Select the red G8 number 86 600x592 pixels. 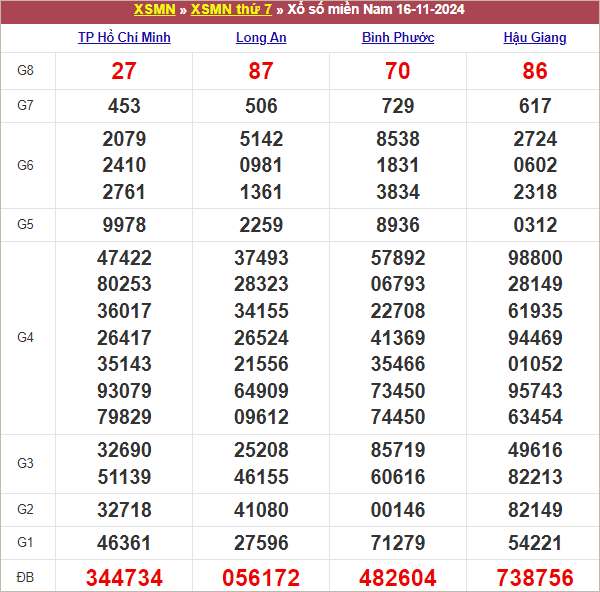pos(535,71)
